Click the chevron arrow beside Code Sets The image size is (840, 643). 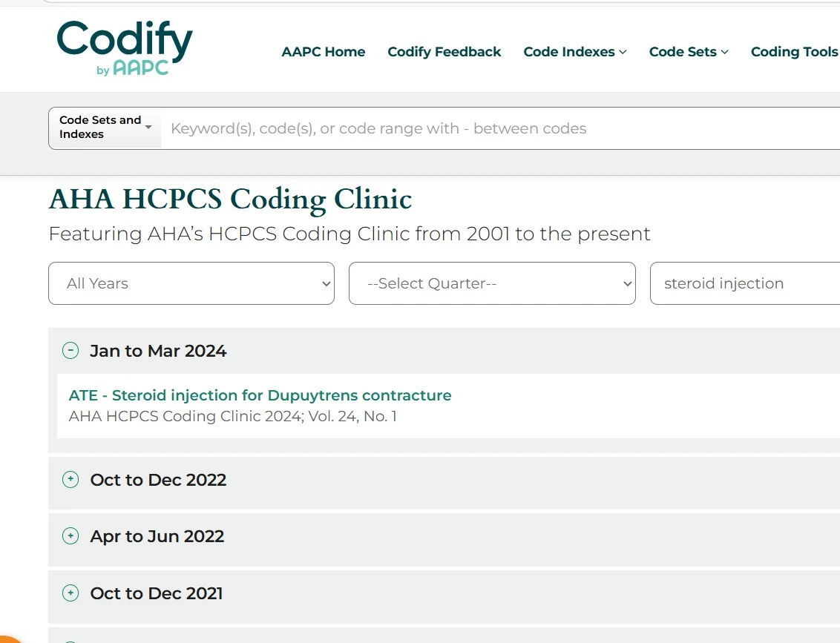click(725, 52)
